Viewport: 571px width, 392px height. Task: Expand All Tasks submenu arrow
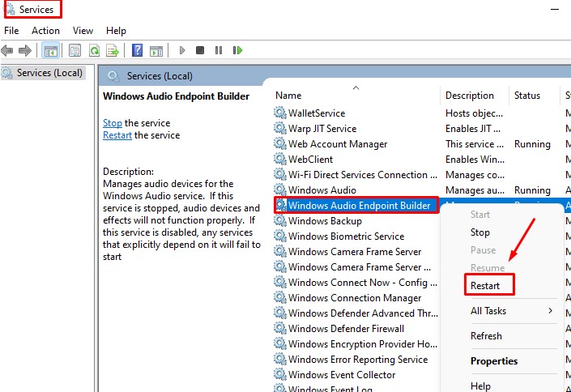pos(550,311)
